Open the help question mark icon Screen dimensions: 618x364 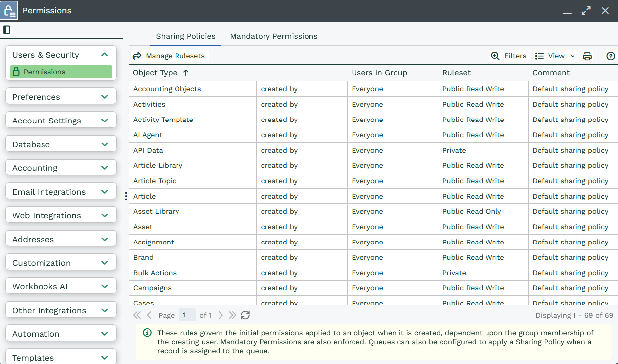tap(611, 56)
